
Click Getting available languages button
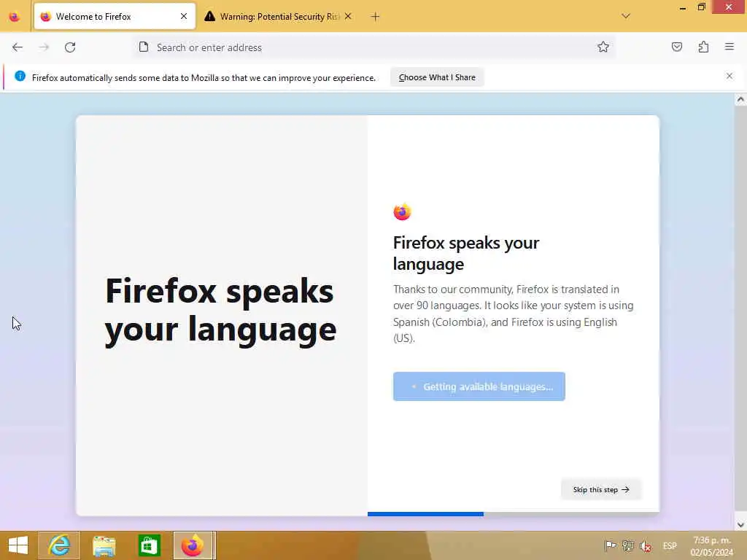point(479,386)
